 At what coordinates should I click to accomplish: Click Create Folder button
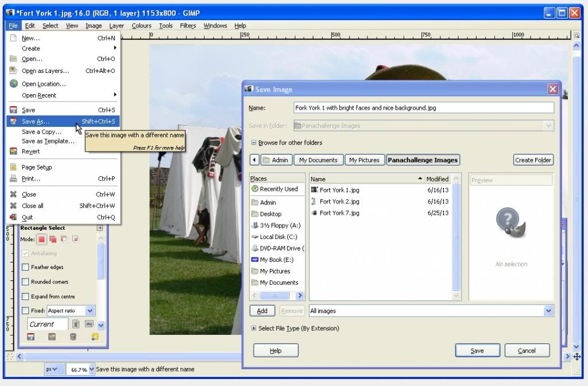(x=533, y=160)
